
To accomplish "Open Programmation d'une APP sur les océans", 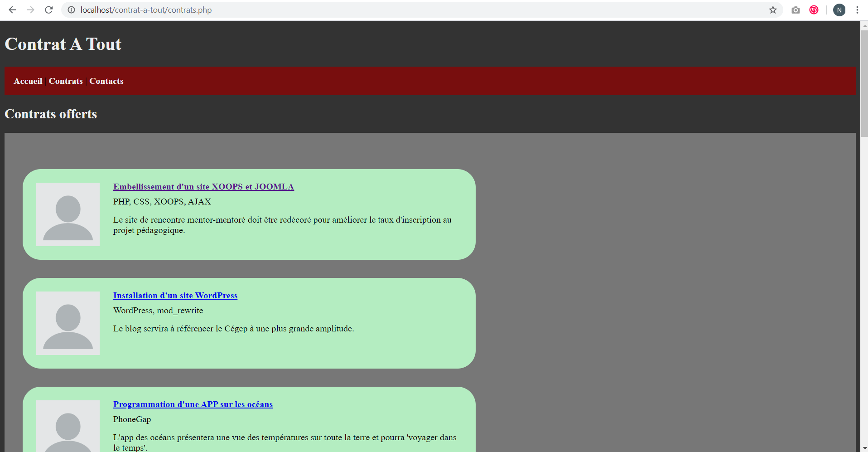I will pos(193,404).
